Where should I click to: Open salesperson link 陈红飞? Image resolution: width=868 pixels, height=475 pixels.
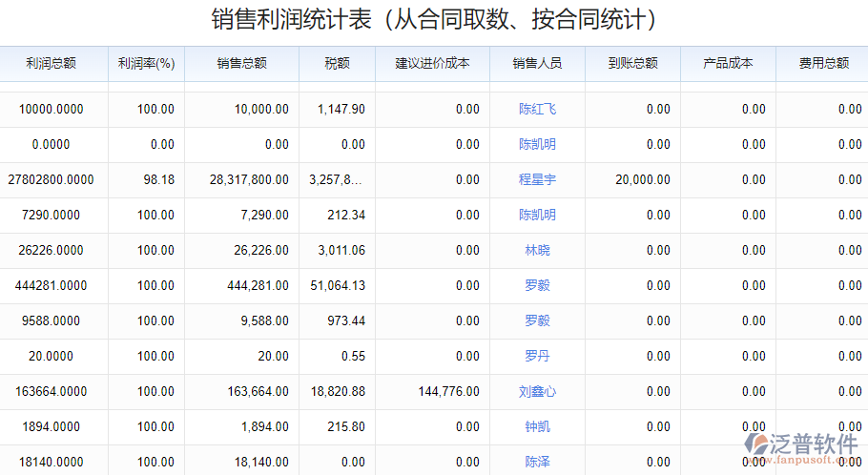click(x=537, y=110)
